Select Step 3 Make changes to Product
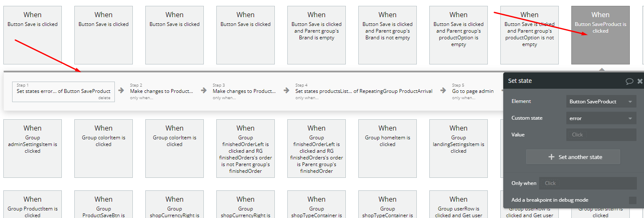 [244, 91]
